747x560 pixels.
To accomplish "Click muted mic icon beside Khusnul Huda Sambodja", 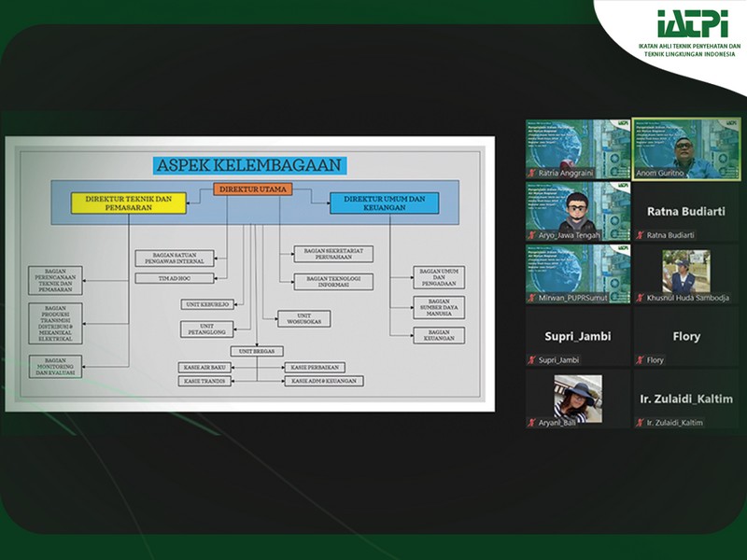I will 641,298.
